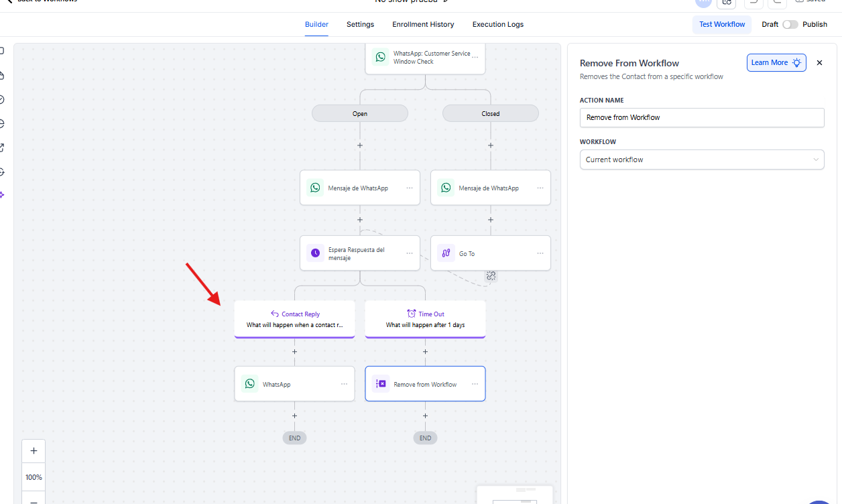Image resolution: width=842 pixels, height=504 pixels.
Task: Click the Test Workflow button
Action: click(x=721, y=24)
